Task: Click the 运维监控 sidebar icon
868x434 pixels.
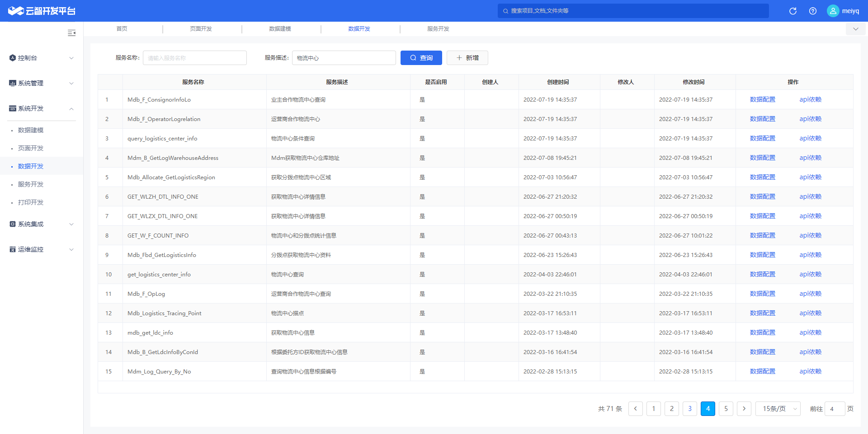Action: click(13, 249)
